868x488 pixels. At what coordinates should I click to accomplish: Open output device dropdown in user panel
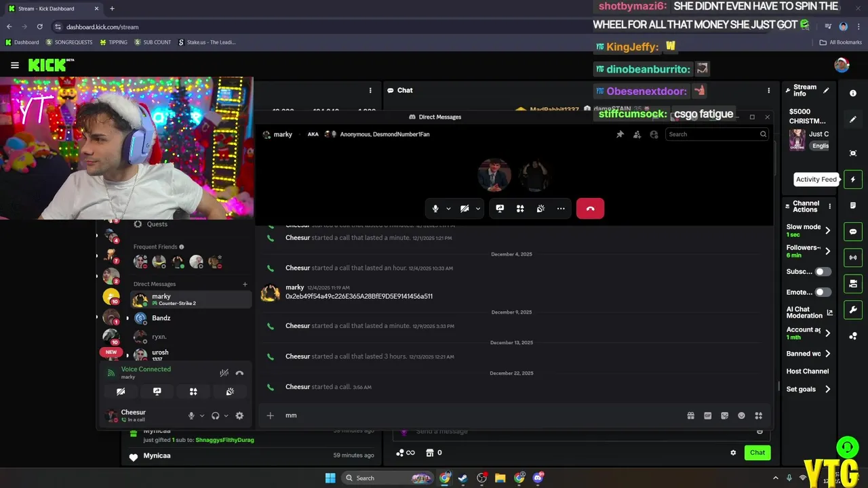coord(225,415)
